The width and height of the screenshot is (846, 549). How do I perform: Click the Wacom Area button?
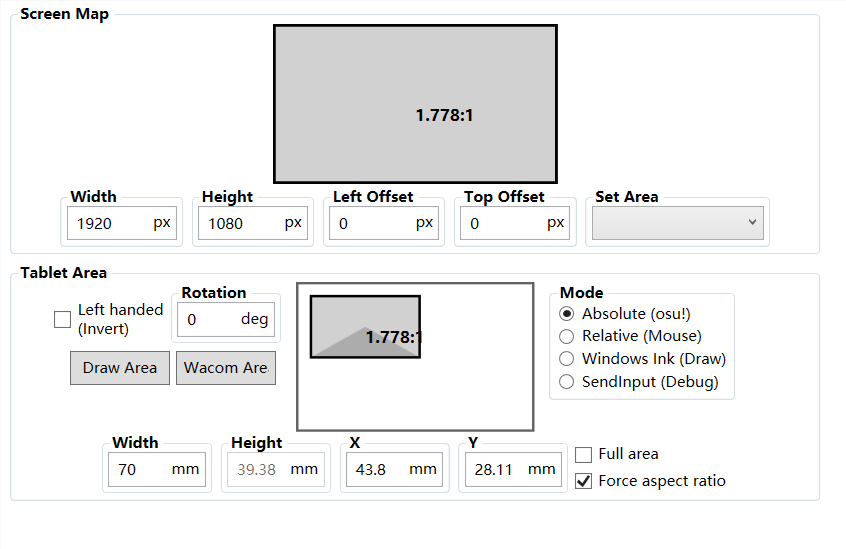(226, 368)
